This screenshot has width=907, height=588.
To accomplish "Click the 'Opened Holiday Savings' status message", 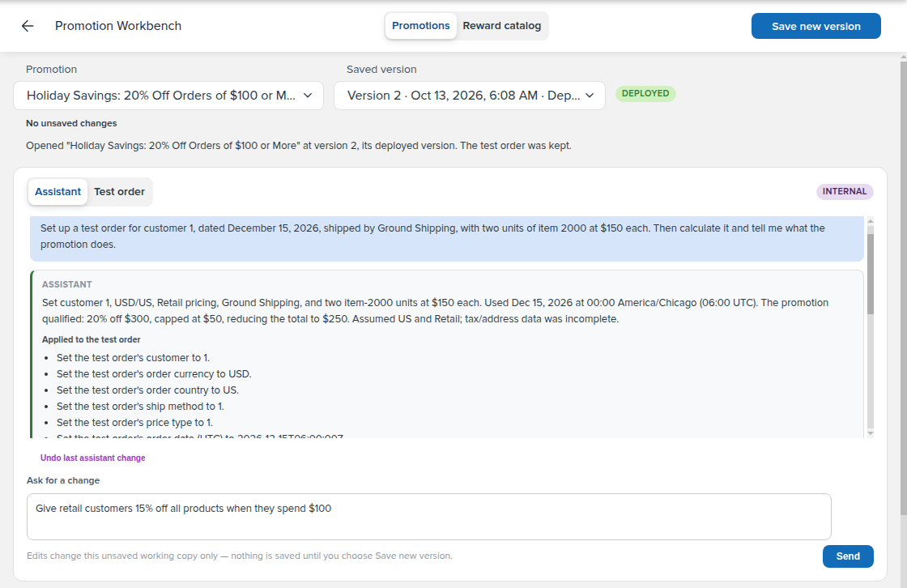I will point(299,146).
